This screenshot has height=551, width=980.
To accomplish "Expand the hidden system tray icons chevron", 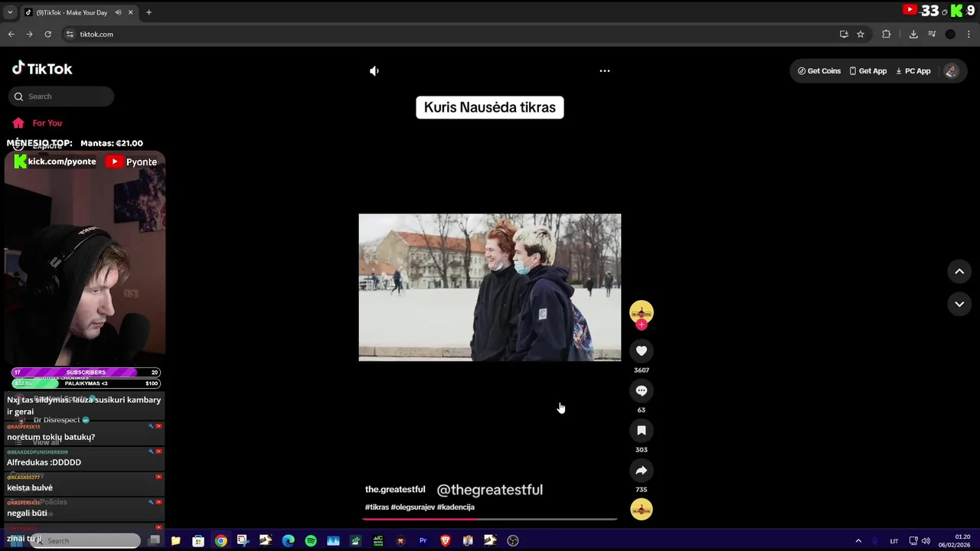I will (858, 541).
